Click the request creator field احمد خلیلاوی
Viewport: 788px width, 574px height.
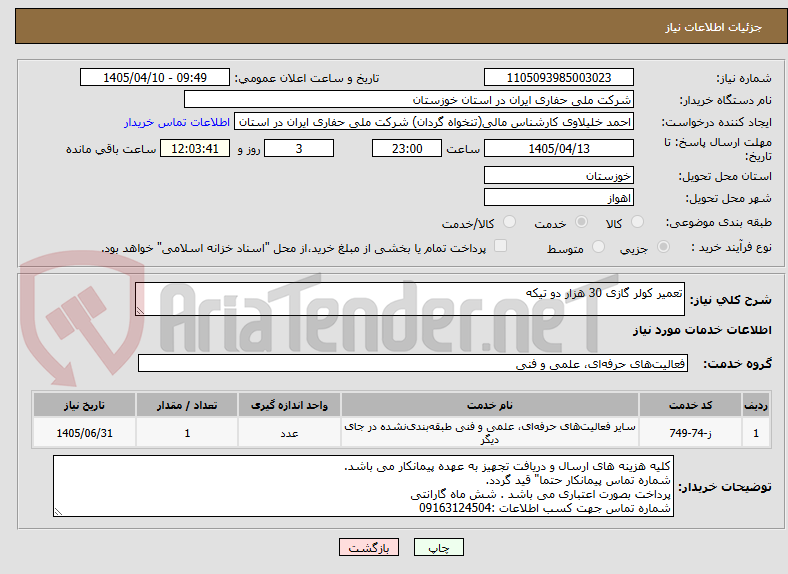(x=434, y=122)
